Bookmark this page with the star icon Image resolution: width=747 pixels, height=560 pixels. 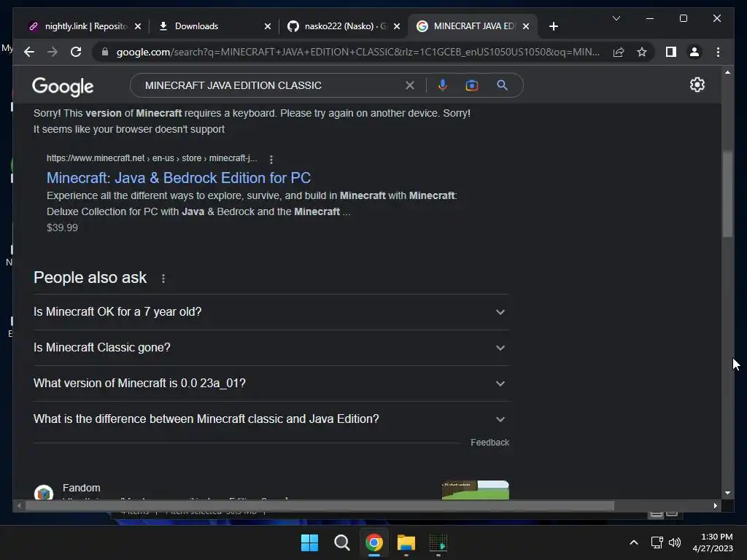[642, 52]
